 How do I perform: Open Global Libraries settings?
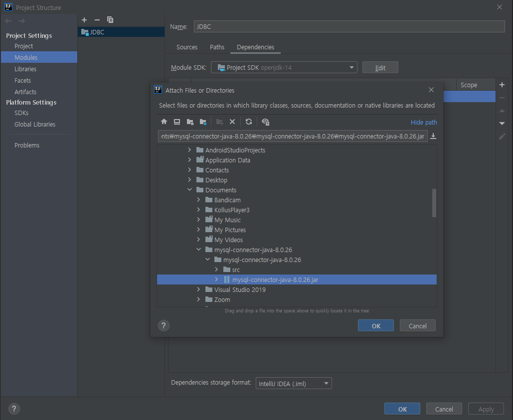pyautogui.click(x=35, y=124)
